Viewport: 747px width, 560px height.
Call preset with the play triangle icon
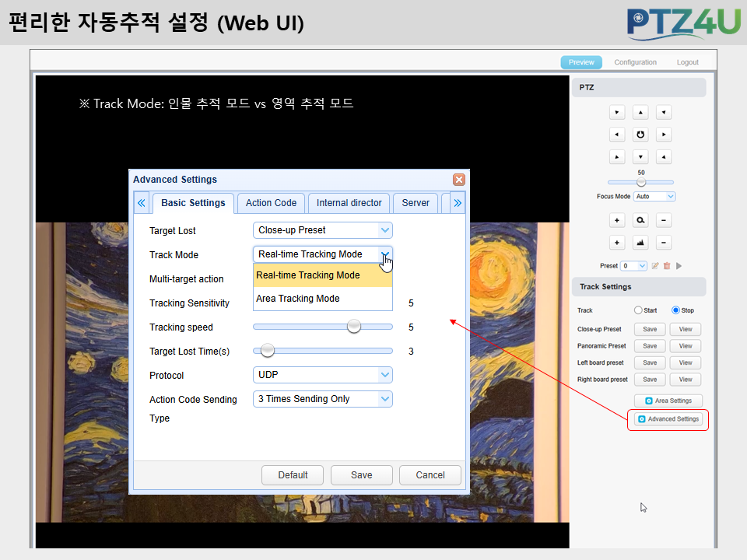coord(679,266)
